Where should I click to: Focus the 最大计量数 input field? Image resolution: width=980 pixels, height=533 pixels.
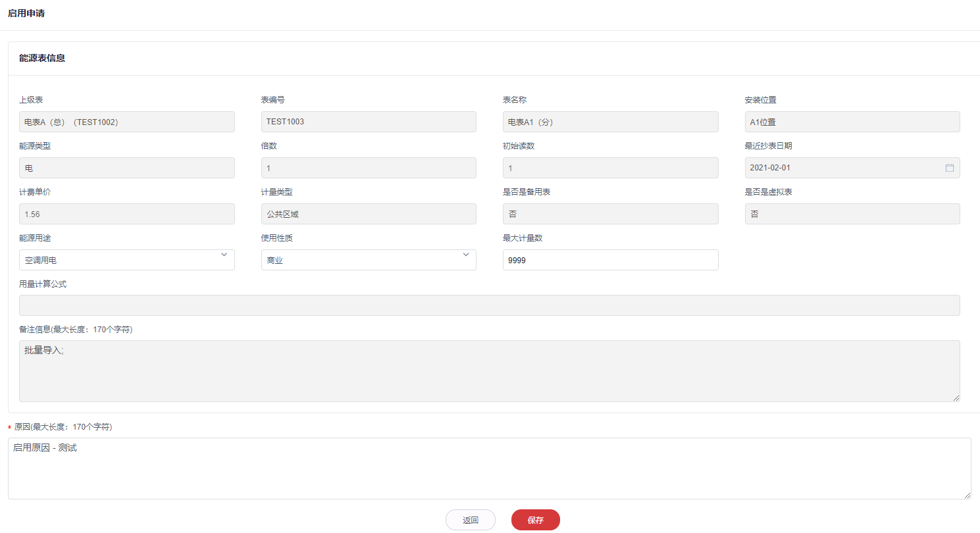tap(610, 260)
